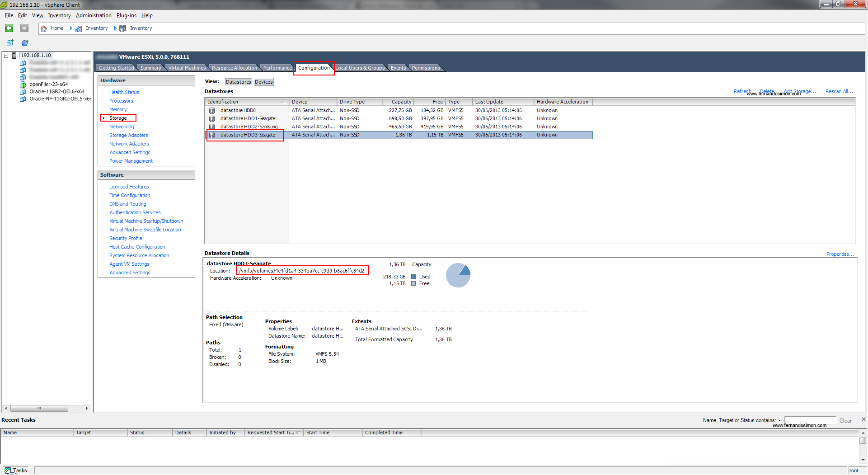
Task: Sort by Identification column header
Action: click(x=246, y=102)
